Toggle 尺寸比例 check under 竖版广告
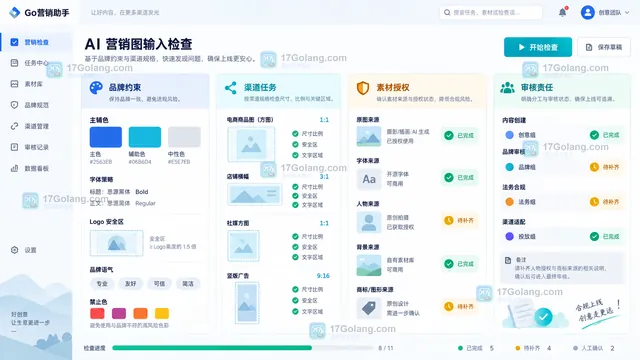Screen dimensions: 640x360 pyautogui.click(x=295, y=289)
